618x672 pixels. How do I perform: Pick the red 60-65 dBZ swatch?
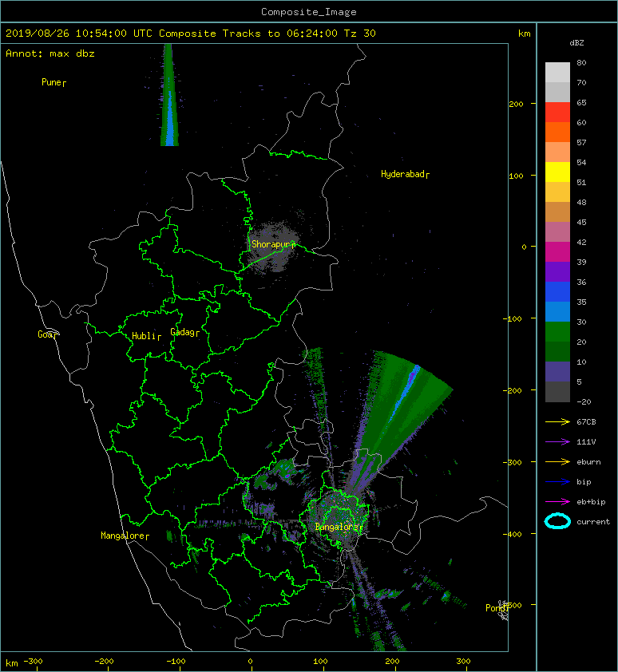coord(557,113)
